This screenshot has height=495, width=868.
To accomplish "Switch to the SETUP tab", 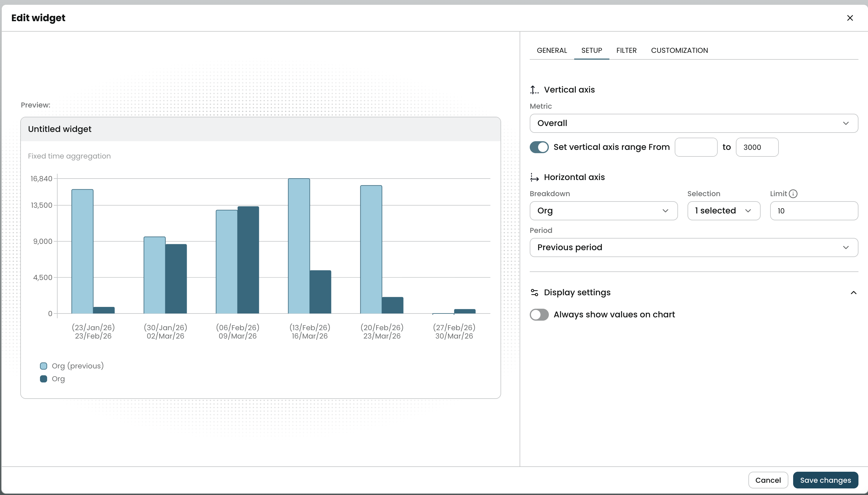I will 591,50.
